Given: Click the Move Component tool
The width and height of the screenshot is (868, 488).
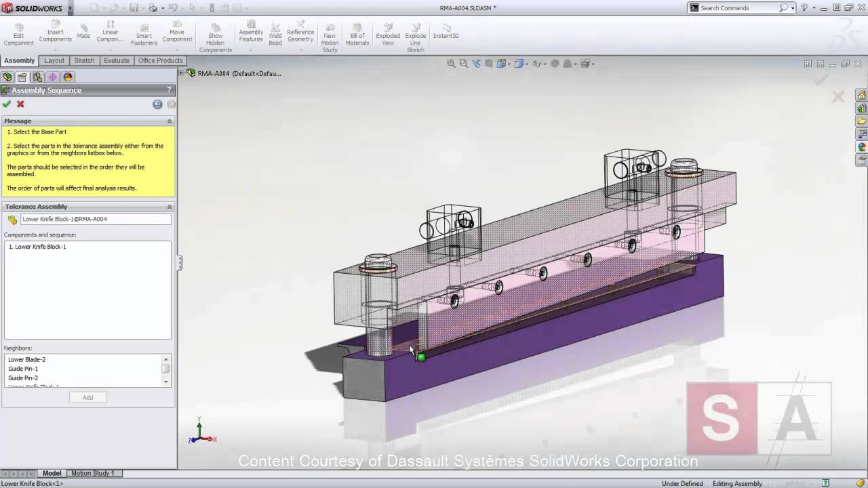Looking at the screenshot, I should [x=177, y=32].
